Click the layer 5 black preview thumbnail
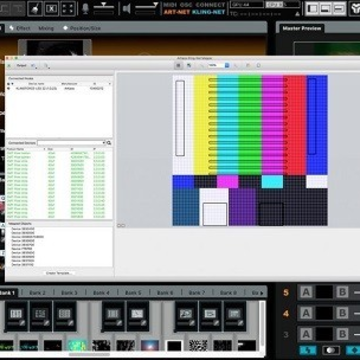Viewport: 360px width, 360px height. [x=324, y=292]
